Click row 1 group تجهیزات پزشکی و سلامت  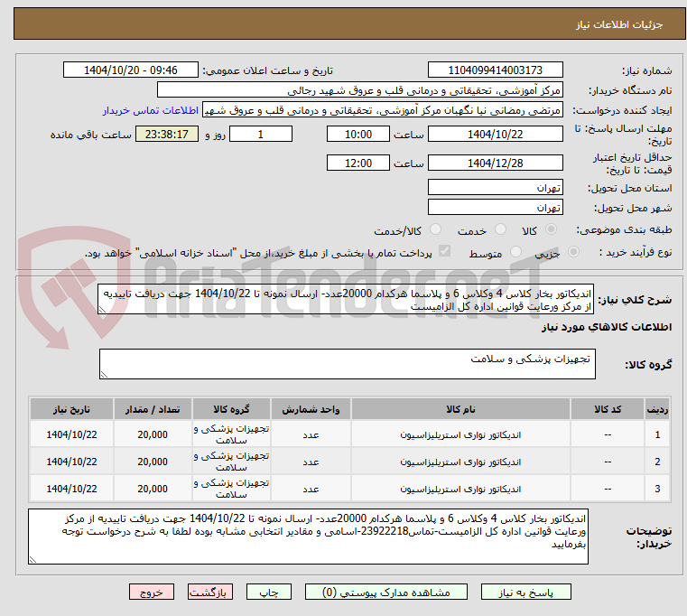[231, 434]
